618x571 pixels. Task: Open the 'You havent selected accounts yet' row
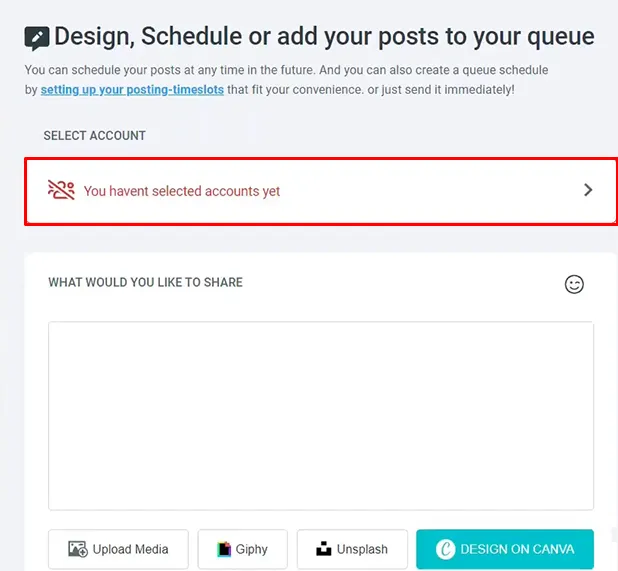181,191
